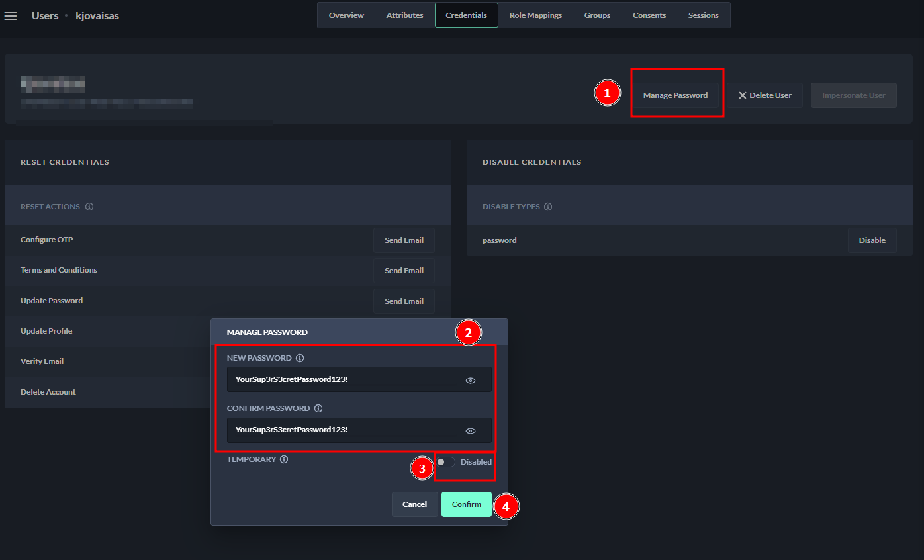Click info icon beside Disable Types
The width and height of the screenshot is (924, 560).
coord(548,207)
